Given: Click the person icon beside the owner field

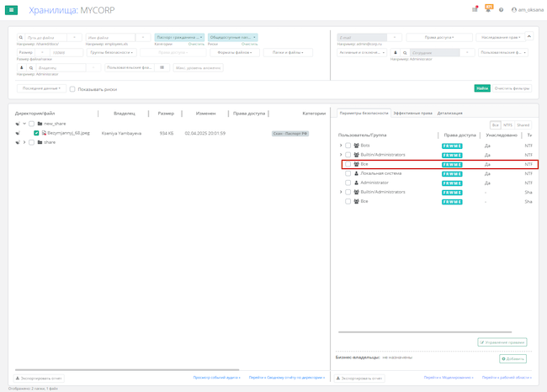Looking at the screenshot, I should click(x=21, y=67).
